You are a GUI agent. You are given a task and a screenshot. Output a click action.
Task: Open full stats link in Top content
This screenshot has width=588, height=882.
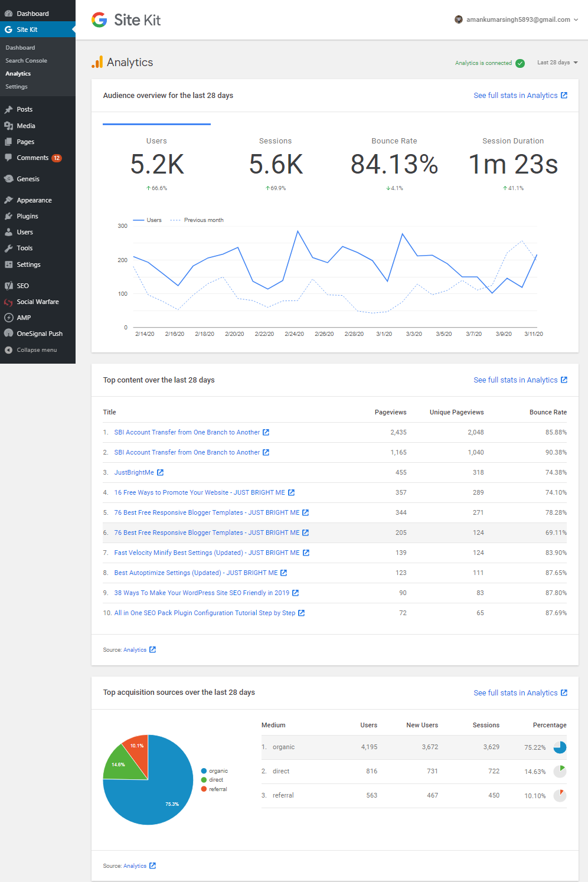point(520,380)
